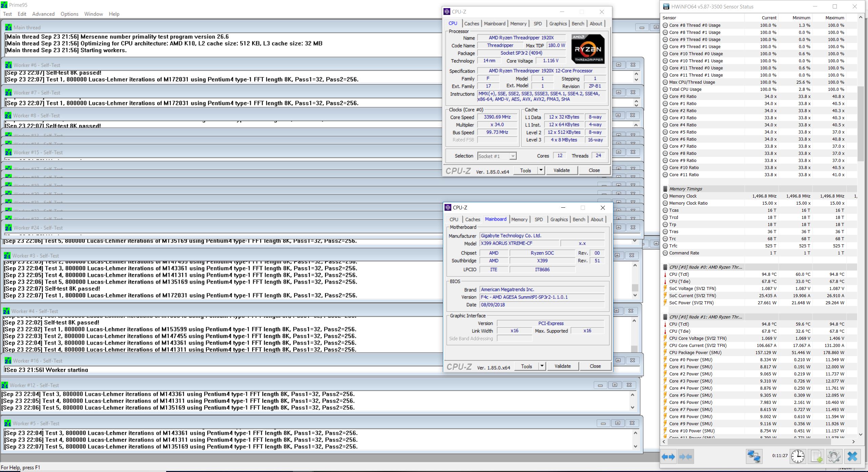The image size is (868, 472).
Task: Open Prime95 Test menu
Action: [x=7, y=14]
